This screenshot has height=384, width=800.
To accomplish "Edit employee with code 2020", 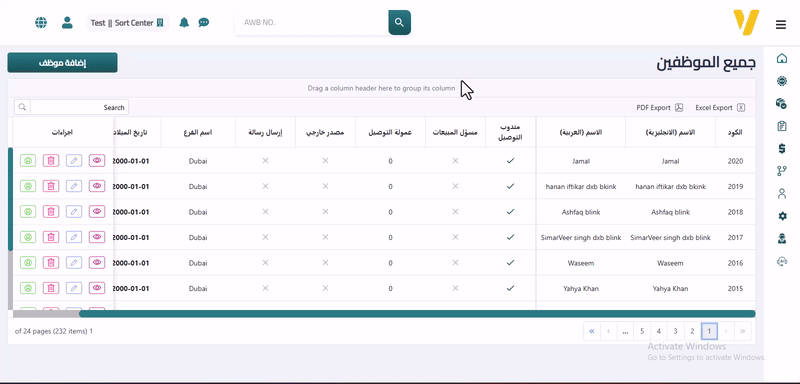I will pyautogui.click(x=74, y=161).
